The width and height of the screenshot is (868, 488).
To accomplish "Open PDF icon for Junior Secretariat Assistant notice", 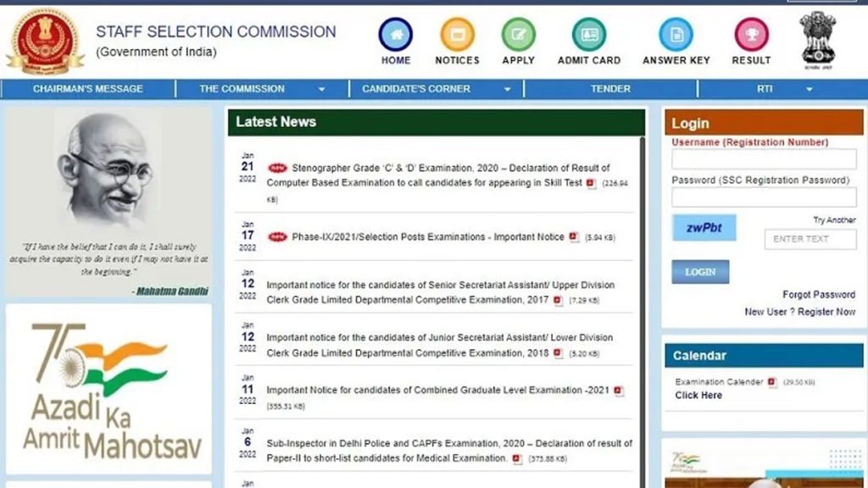I will [558, 353].
